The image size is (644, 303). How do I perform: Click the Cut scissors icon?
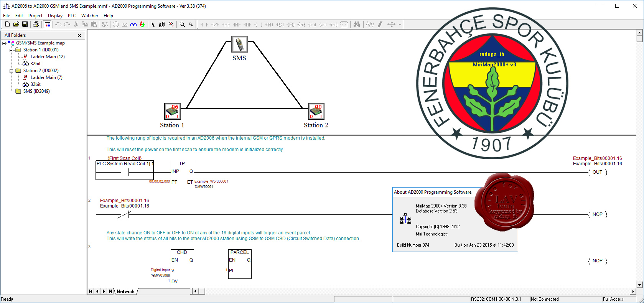point(76,25)
